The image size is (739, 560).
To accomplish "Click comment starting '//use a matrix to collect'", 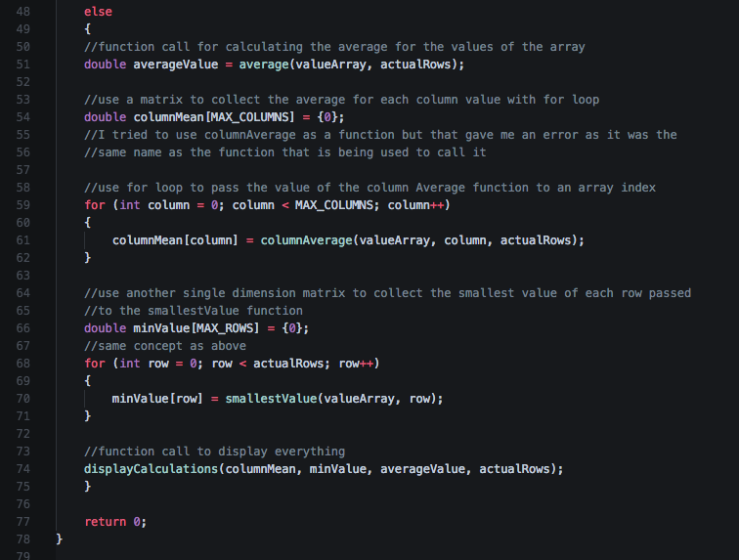I will 342,100.
